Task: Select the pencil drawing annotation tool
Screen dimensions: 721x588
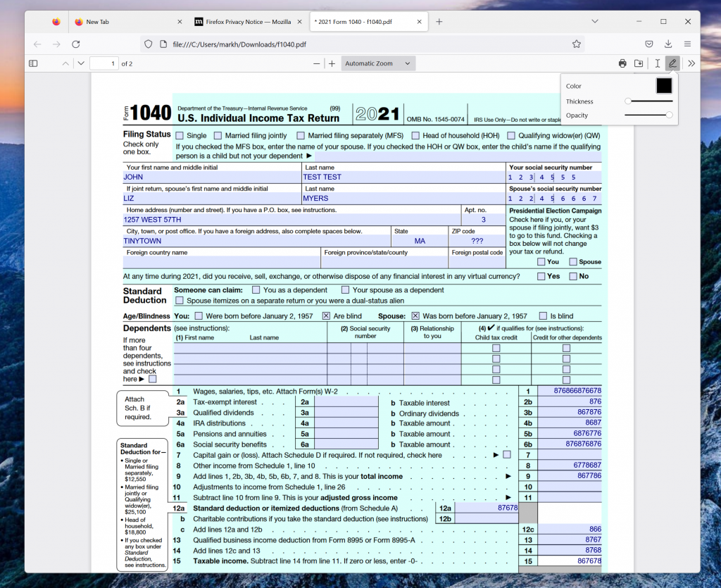Action: (672, 63)
